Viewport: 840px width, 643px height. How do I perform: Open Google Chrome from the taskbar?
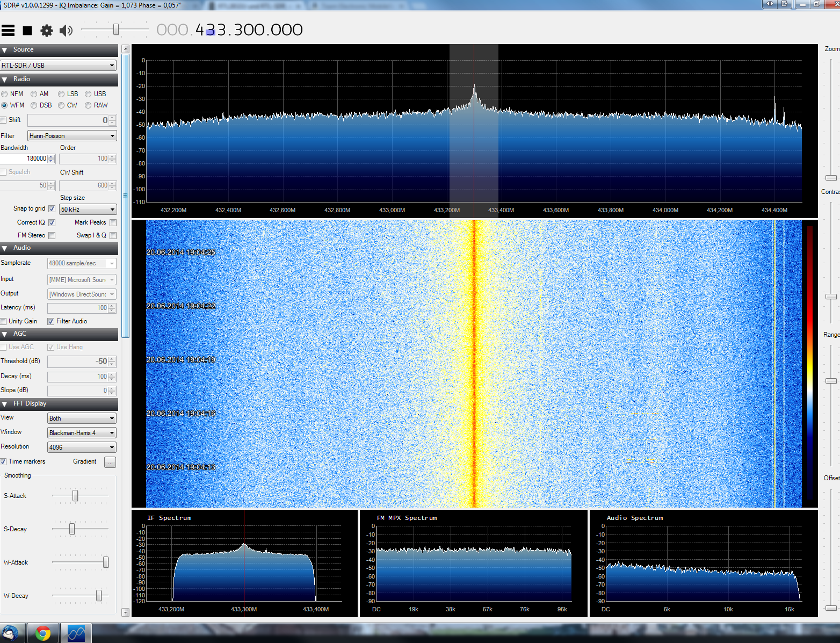click(x=42, y=633)
